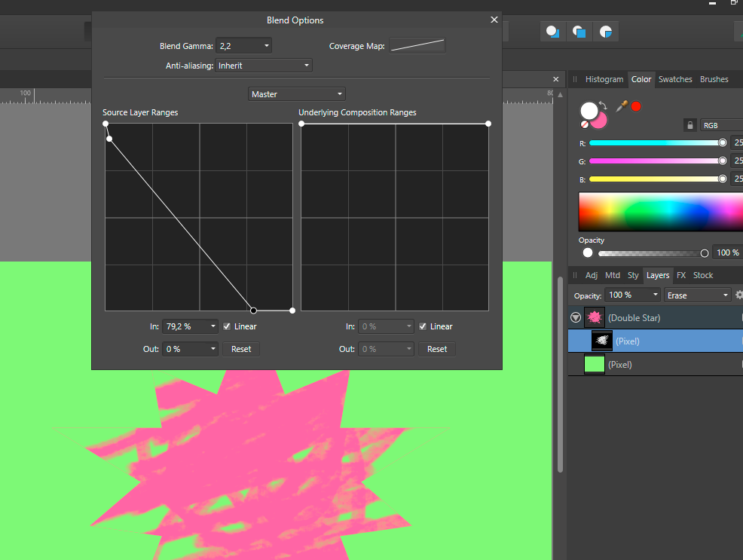Screen dimensions: 743x560
Task: Open the RGB color model dropdown
Action: pyautogui.click(x=722, y=125)
